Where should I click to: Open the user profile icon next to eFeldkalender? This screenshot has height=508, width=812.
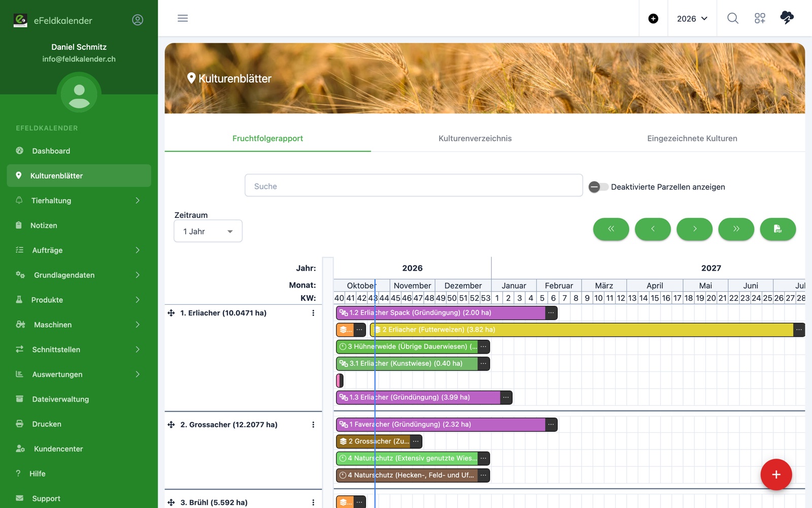coord(138,20)
